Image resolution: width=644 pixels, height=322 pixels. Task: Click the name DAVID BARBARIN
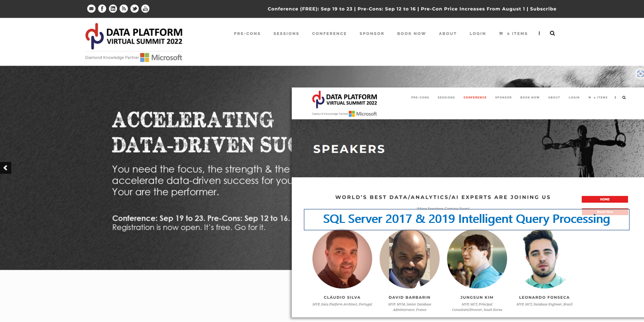click(409, 297)
